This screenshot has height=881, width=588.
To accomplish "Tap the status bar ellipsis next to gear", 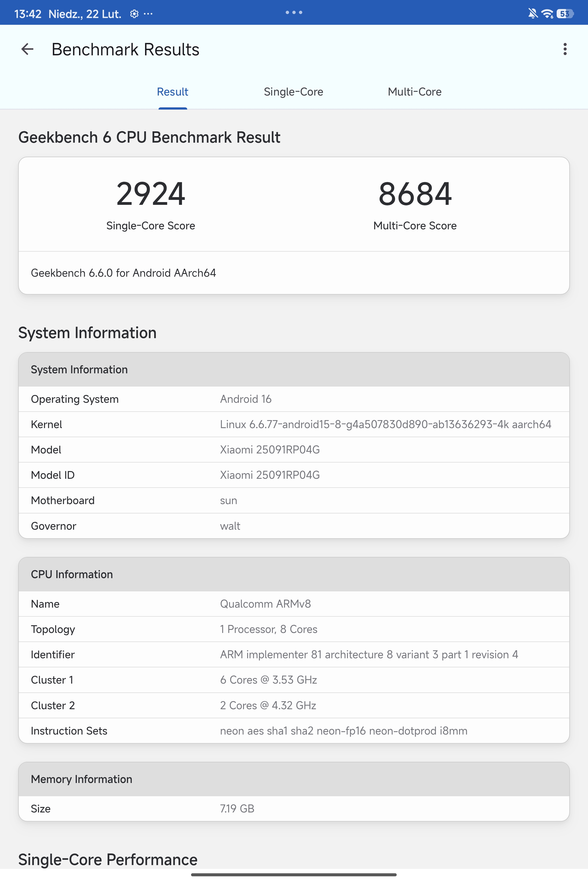I will (148, 14).
